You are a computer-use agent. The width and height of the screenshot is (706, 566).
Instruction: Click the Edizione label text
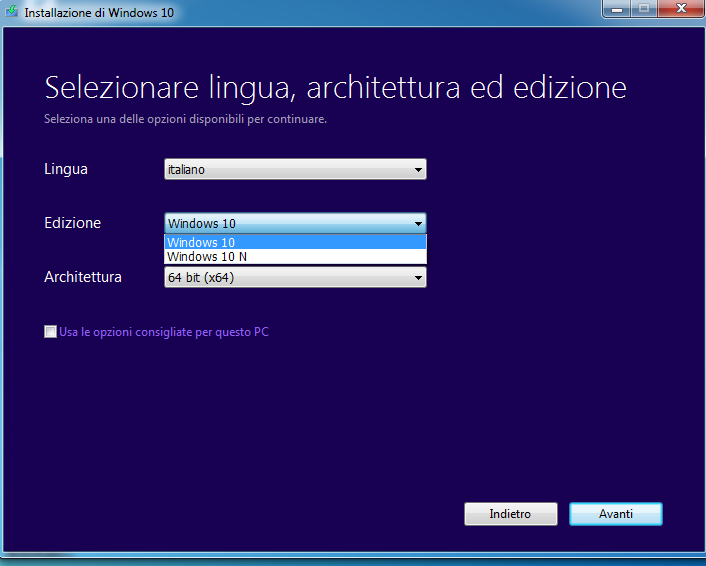tap(72, 223)
